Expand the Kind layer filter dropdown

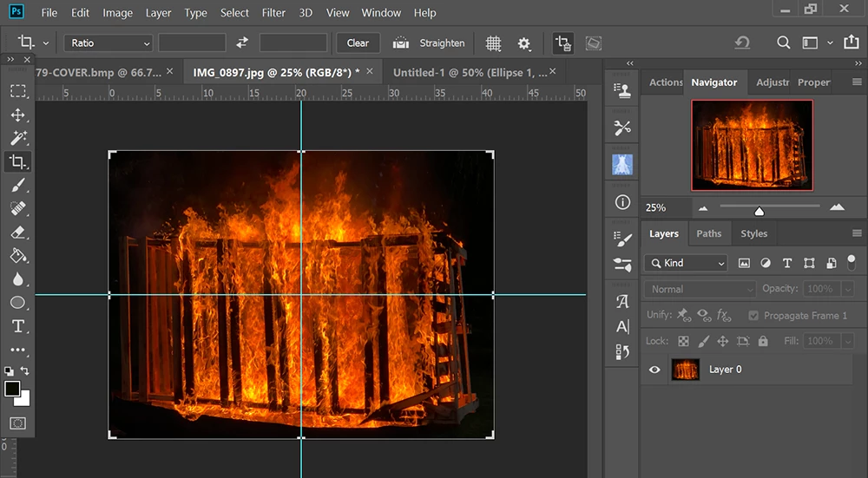686,263
